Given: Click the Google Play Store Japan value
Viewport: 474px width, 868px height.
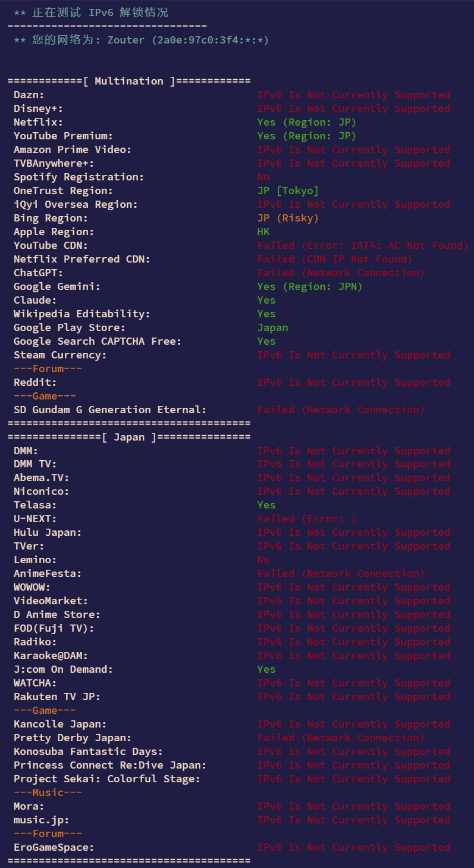Looking at the screenshot, I should click(272, 327).
